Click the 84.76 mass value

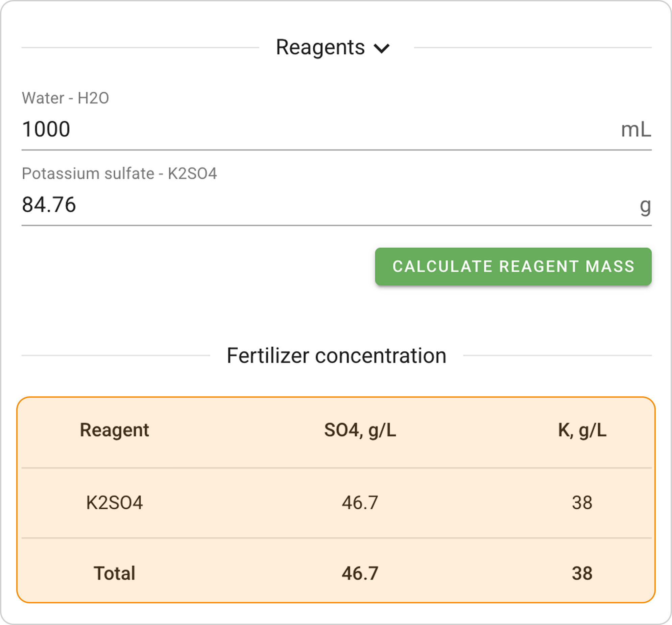pos(49,205)
